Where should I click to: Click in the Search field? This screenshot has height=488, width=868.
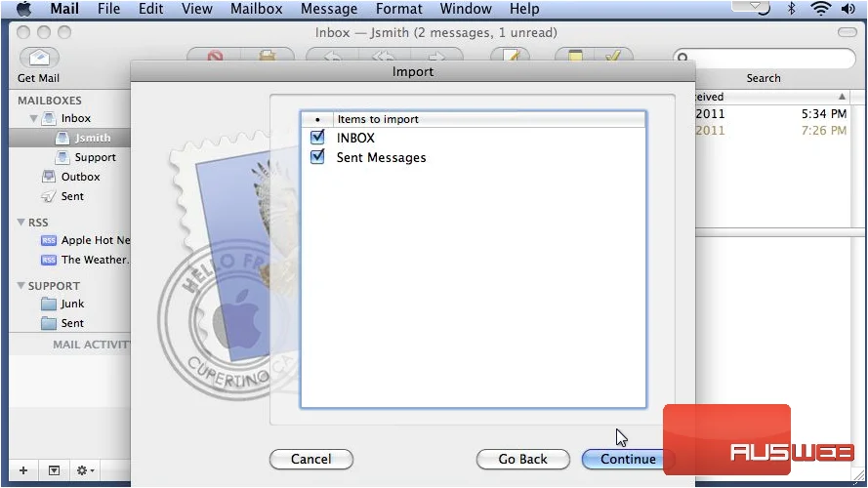coord(764,58)
